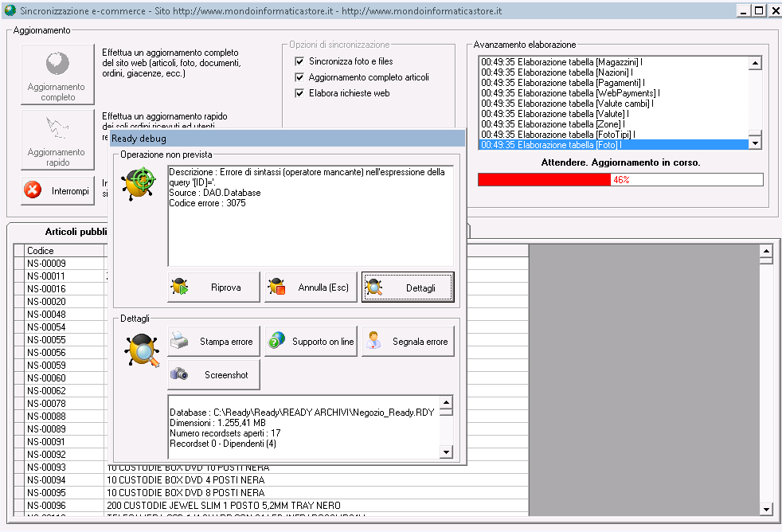The height and width of the screenshot is (532, 782).
Task: Click Interrompi to stop the update
Action: (58, 191)
